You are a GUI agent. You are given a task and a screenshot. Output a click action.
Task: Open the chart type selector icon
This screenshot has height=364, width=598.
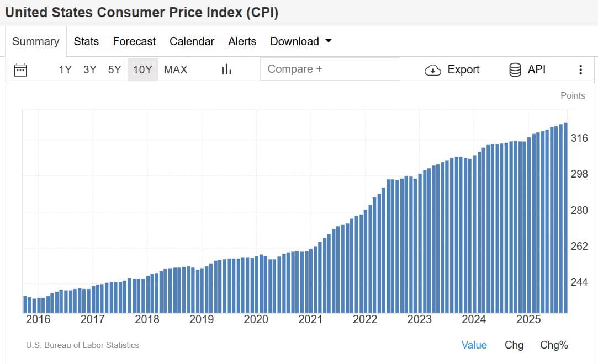click(226, 69)
